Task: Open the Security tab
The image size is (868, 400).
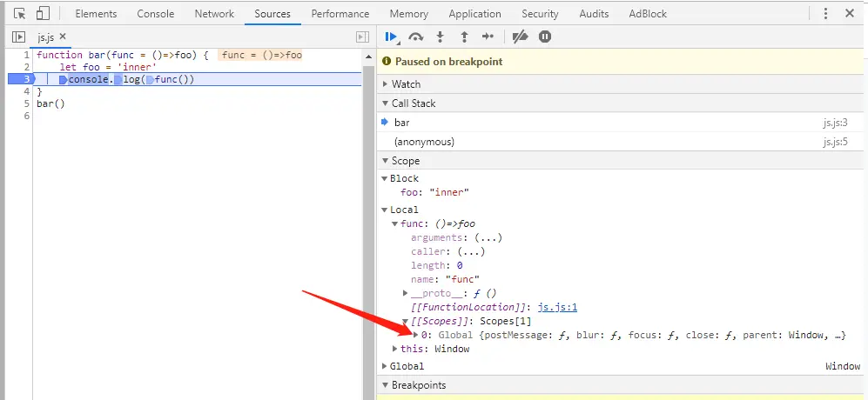Action: click(x=540, y=14)
